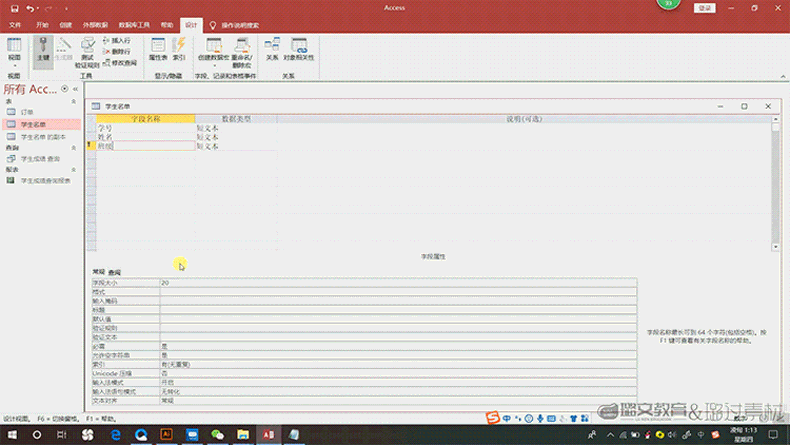790x445 pixels.
Task: Click the Unicode compression property value
Action: tap(398, 373)
